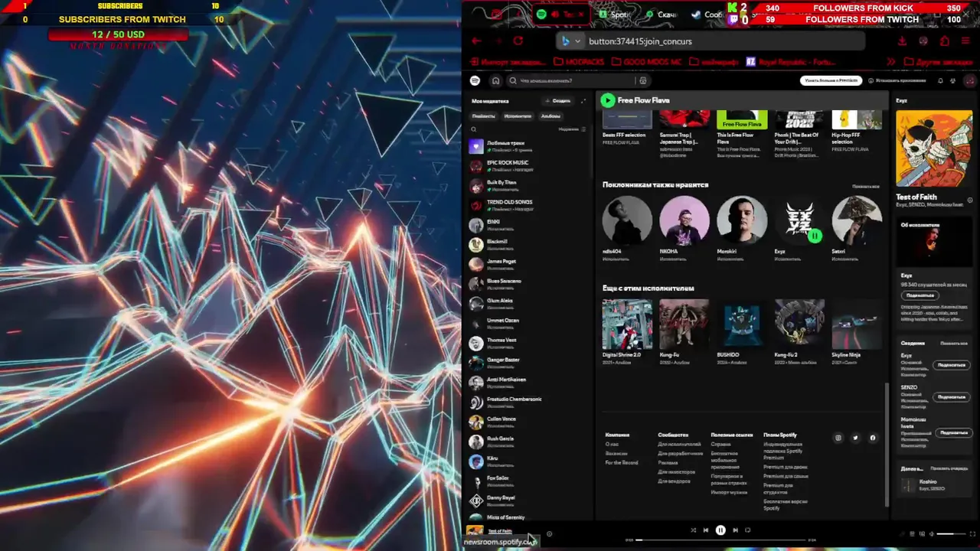Open Spotify Instagram icon in footer
Image resolution: width=980 pixels, height=551 pixels.
[x=838, y=438]
